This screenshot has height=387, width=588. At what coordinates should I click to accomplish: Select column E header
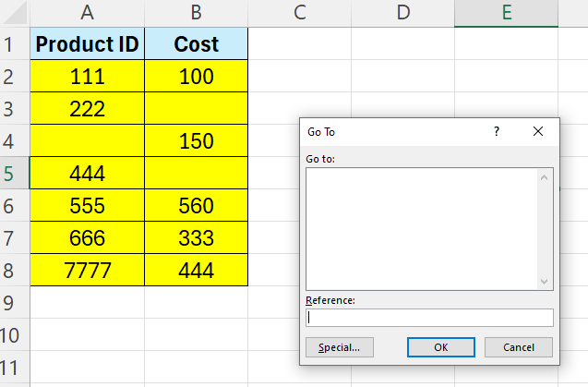[x=507, y=13]
